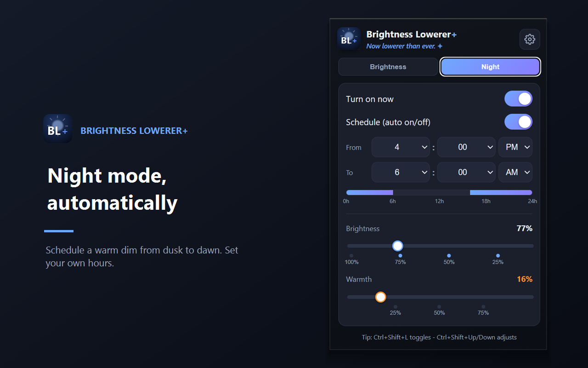Click the BL+ logo beside BRIGHTNESS LOWERER+ promo title
This screenshot has width=588, height=368.
click(57, 128)
